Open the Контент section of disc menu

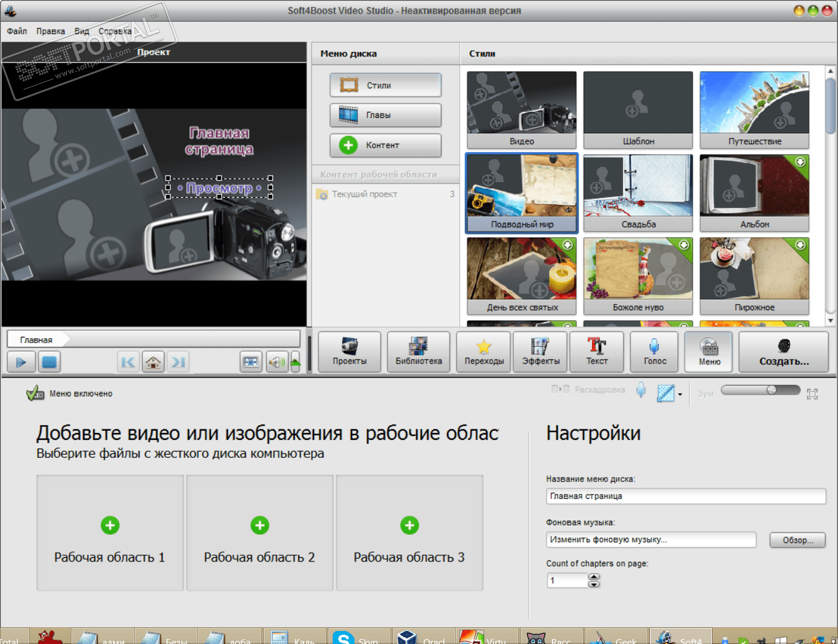point(385,145)
